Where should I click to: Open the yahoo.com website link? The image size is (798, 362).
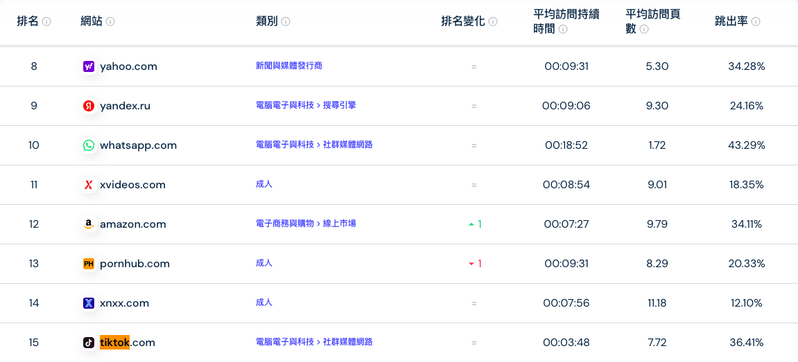(x=128, y=66)
